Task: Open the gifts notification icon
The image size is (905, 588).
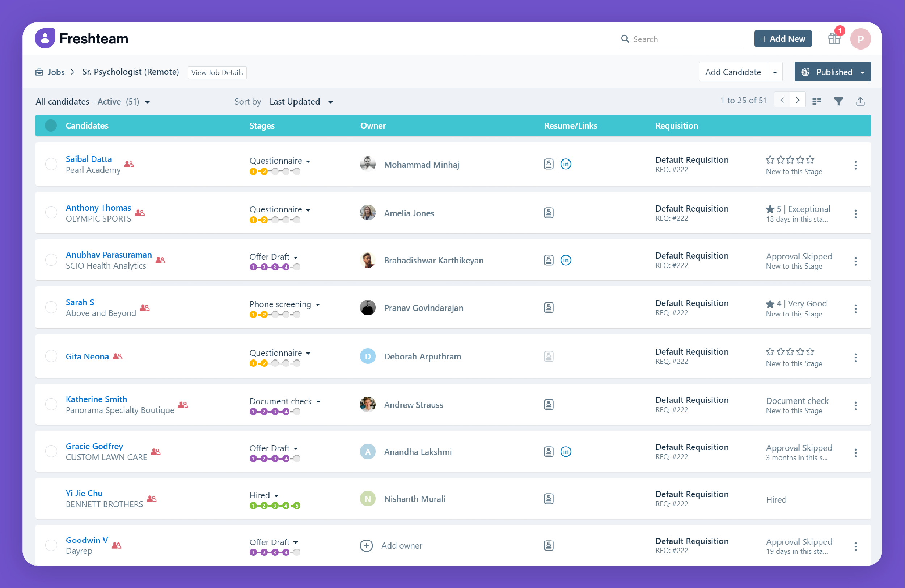Action: tap(834, 38)
